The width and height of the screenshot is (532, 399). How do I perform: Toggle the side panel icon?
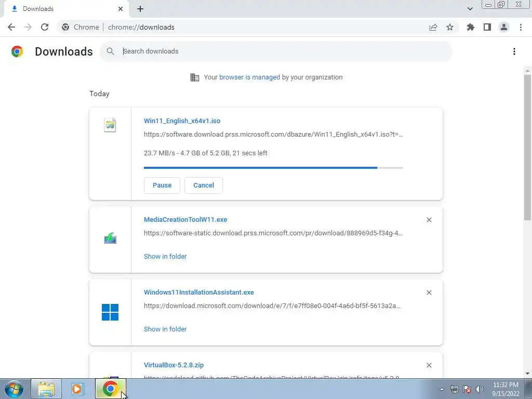pos(487,27)
